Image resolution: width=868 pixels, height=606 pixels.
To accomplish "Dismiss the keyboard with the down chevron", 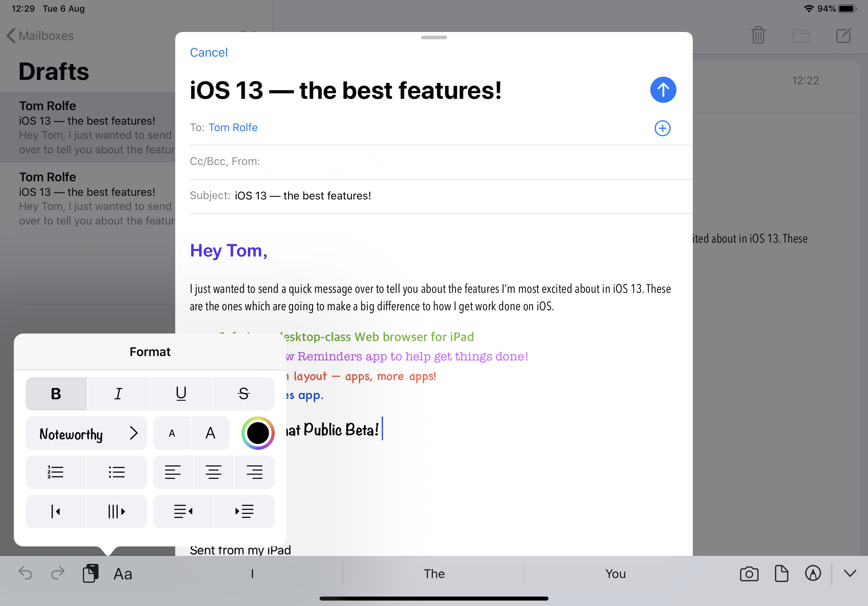I will 848,574.
